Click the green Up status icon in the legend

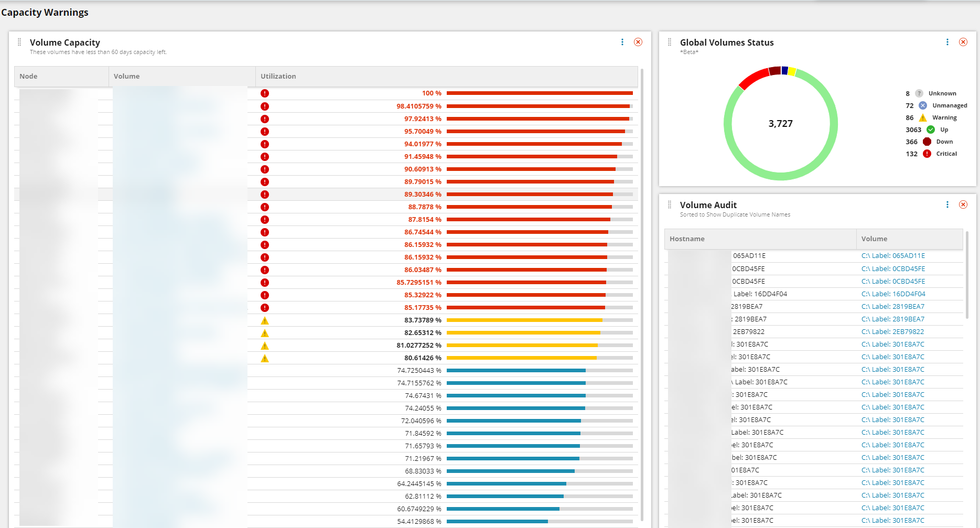[930, 130]
